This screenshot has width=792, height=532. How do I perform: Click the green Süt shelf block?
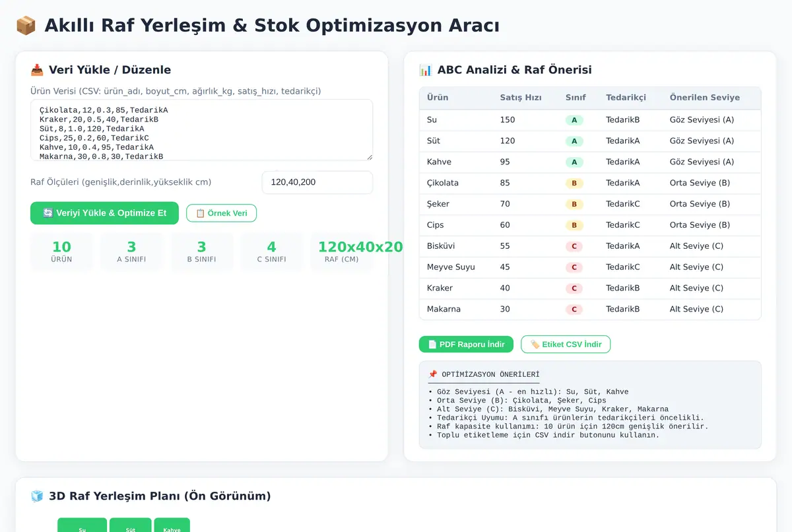coord(131,525)
